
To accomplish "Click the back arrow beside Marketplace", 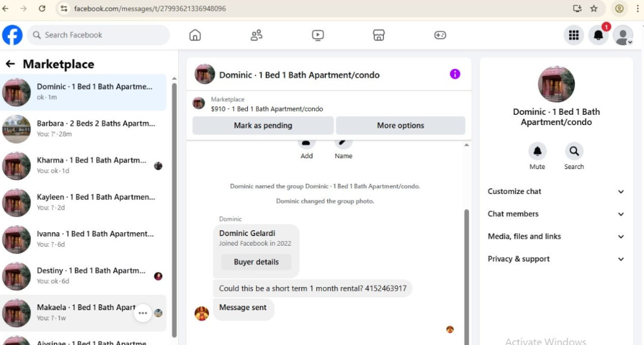I will click(x=10, y=64).
